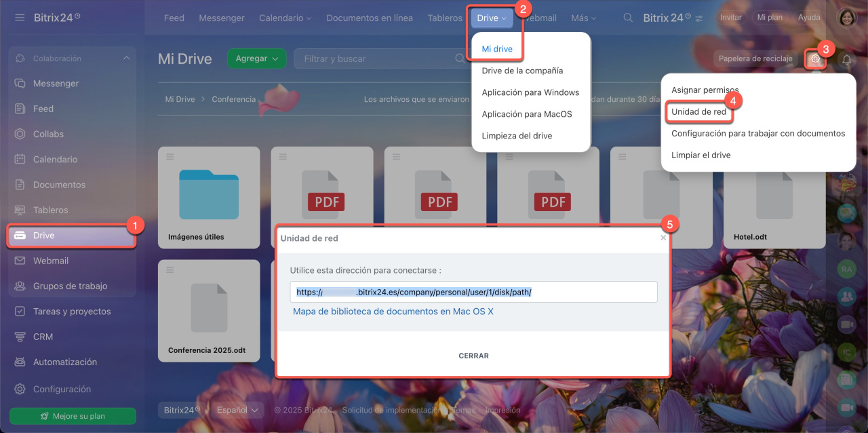The image size is (868, 433).
Task: Open menu icon on Imágenes útiles folder card
Action: pos(170,157)
